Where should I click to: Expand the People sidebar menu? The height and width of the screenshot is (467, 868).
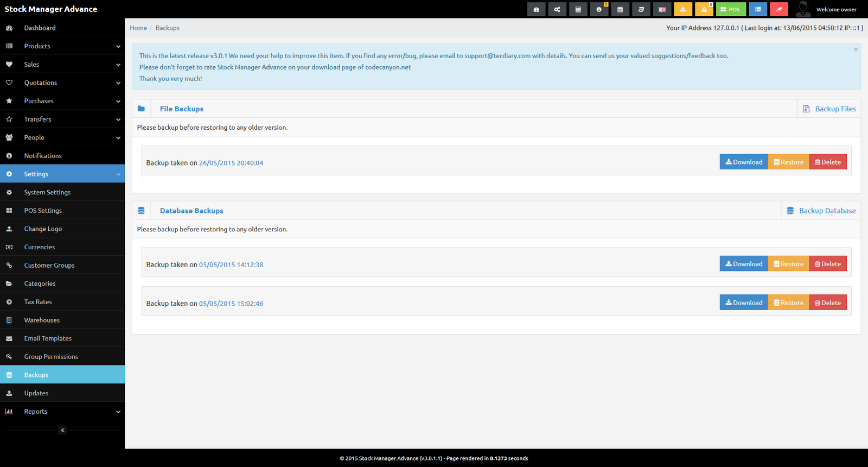point(62,138)
